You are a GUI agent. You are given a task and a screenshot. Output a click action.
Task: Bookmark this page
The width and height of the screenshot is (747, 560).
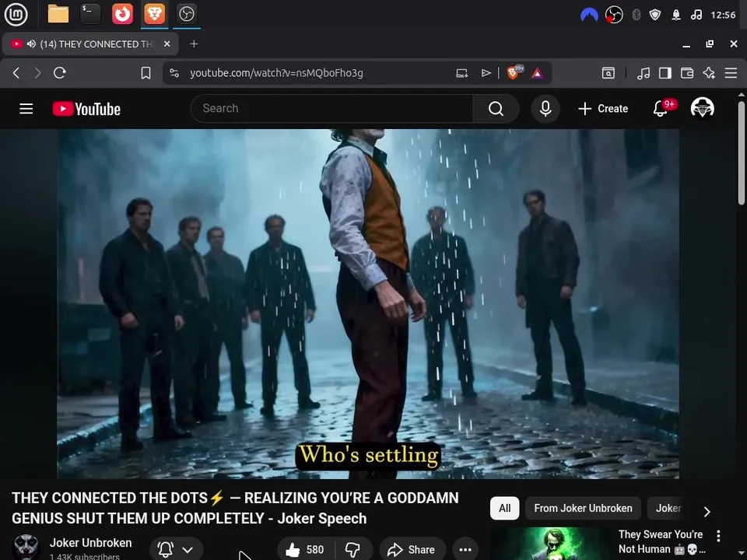click(146, 73)
